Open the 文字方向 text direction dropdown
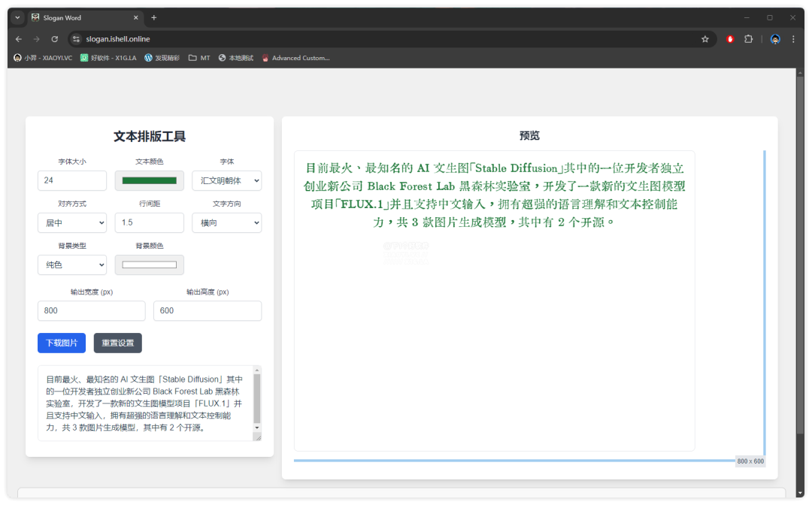Screen dimensions: 812x505 pos(226,222)
